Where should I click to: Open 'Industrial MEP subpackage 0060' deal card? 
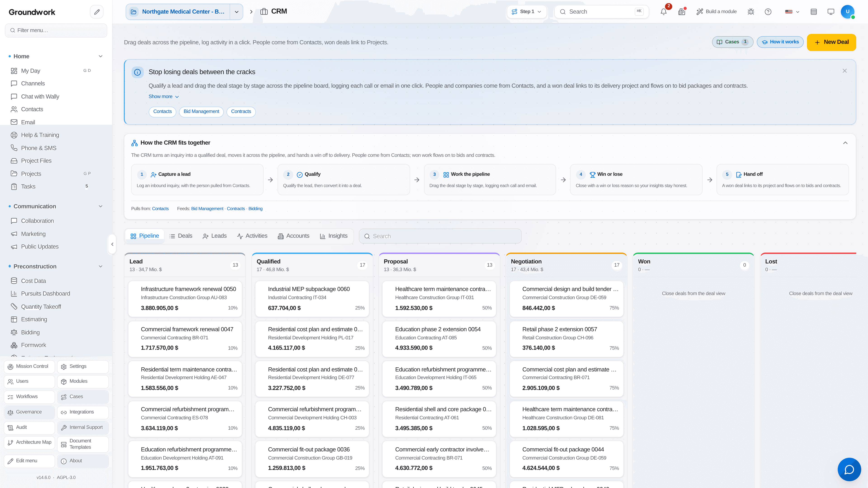(x=312, y=299)
